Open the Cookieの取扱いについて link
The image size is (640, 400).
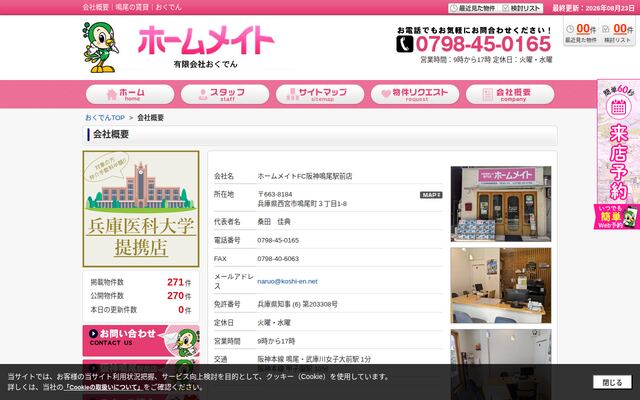click(104, 387)
